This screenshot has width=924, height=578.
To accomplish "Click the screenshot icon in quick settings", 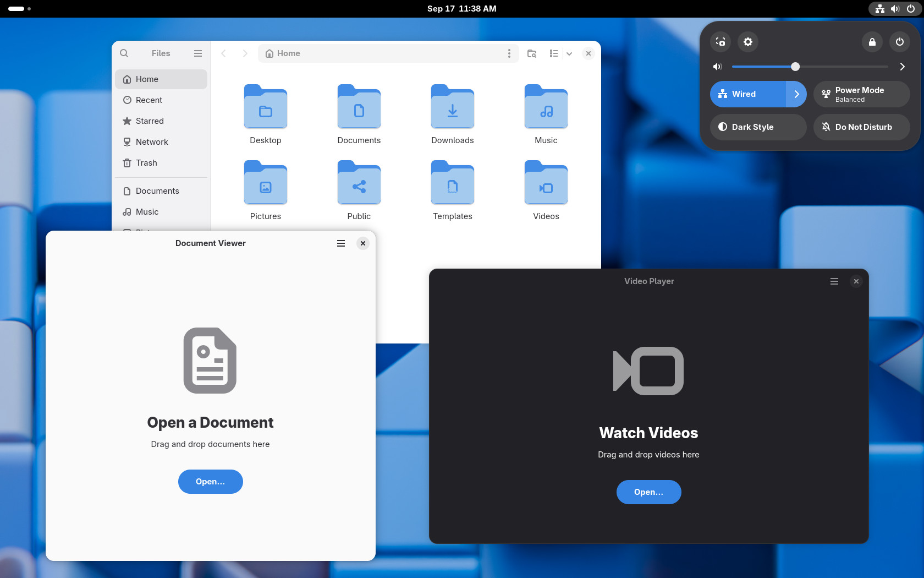I will (x=721, y=42).
